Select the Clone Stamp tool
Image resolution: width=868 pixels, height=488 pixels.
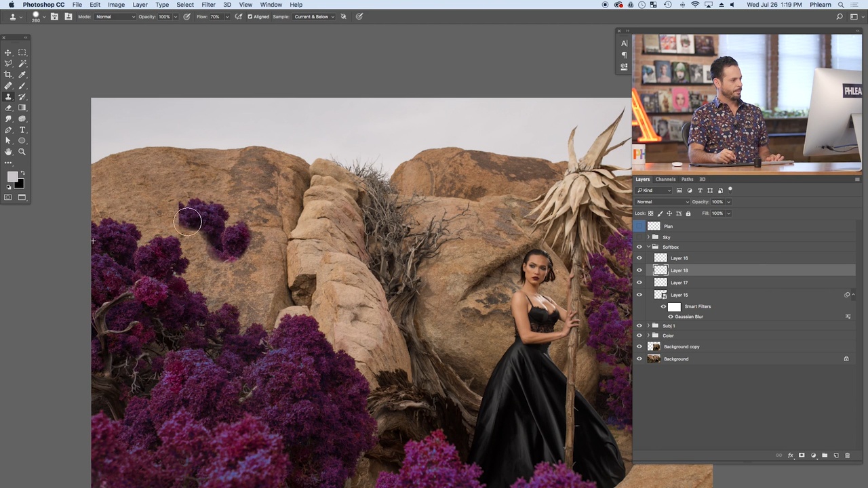pos(8,97)
